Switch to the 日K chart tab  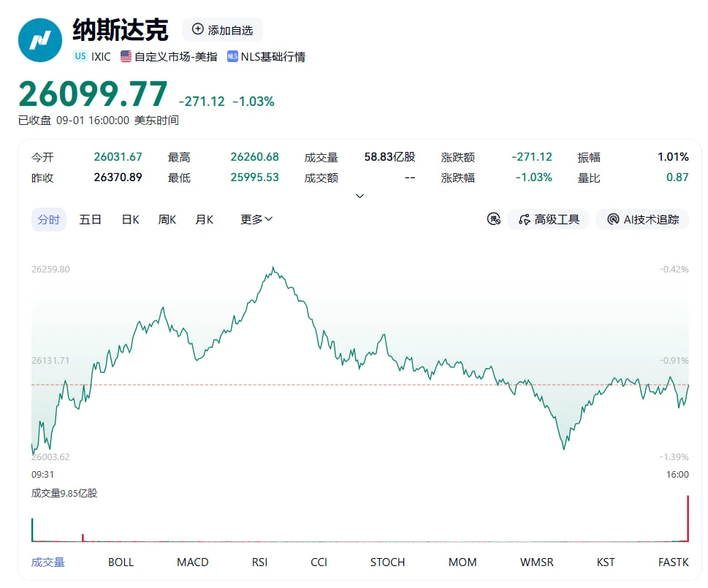click(x=131, y=219)
